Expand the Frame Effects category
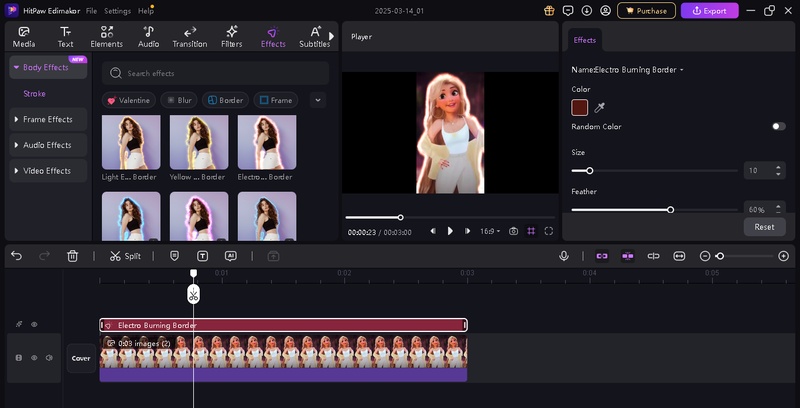Viewport: 800px width, 408px height. point(48,119)
